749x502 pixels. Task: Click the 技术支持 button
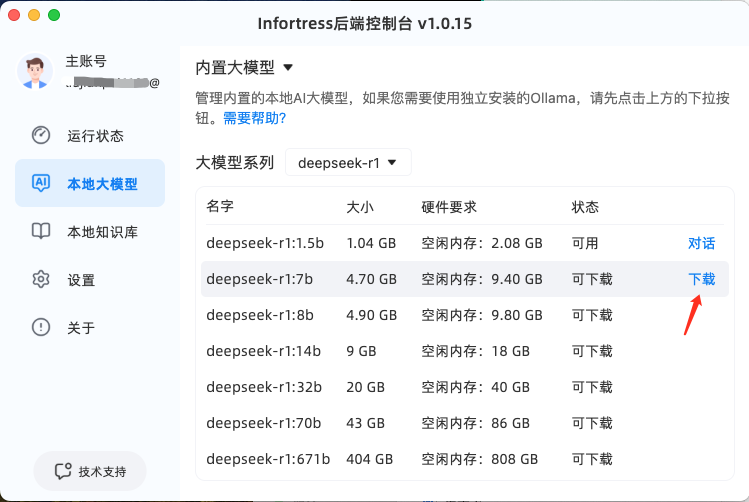90,471
